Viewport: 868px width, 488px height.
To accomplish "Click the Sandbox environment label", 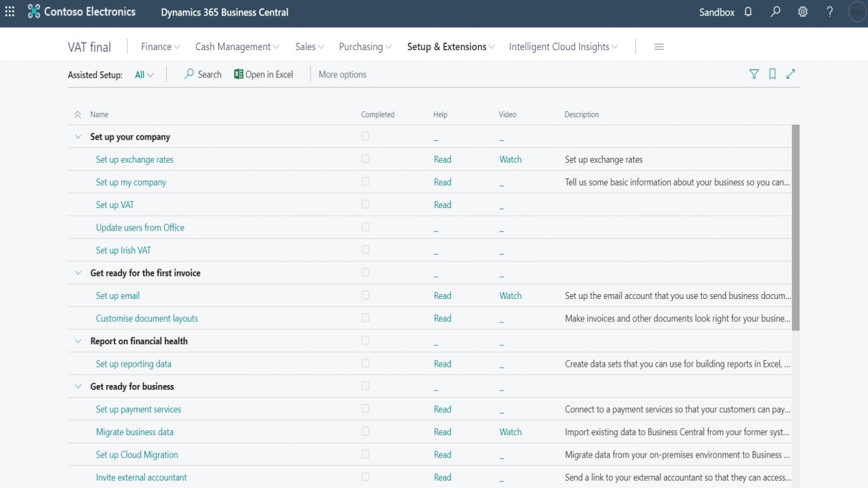I will click(x=717, y=12).
